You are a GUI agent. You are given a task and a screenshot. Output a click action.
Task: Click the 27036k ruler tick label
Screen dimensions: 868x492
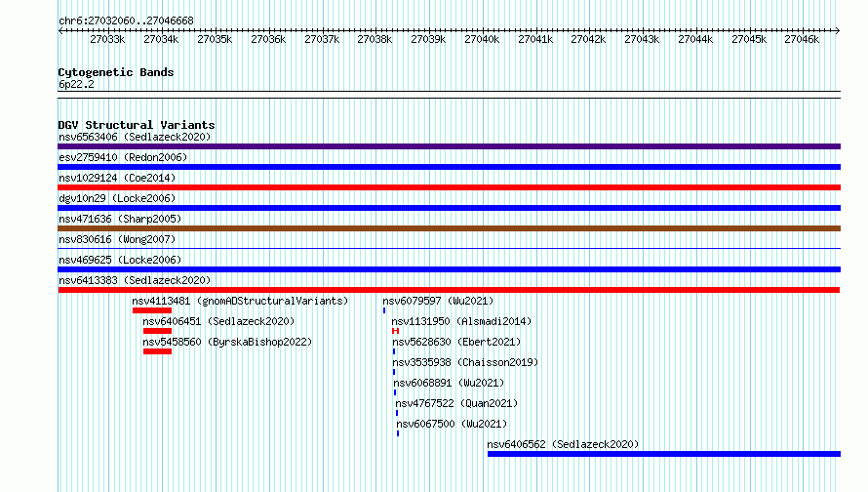point(268,39)
